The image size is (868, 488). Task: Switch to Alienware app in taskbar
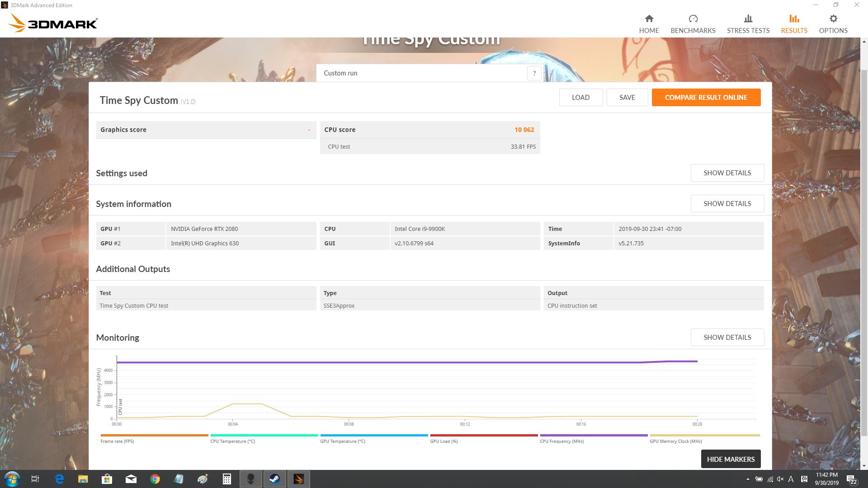pyautogui.click(x=250, y=479)
